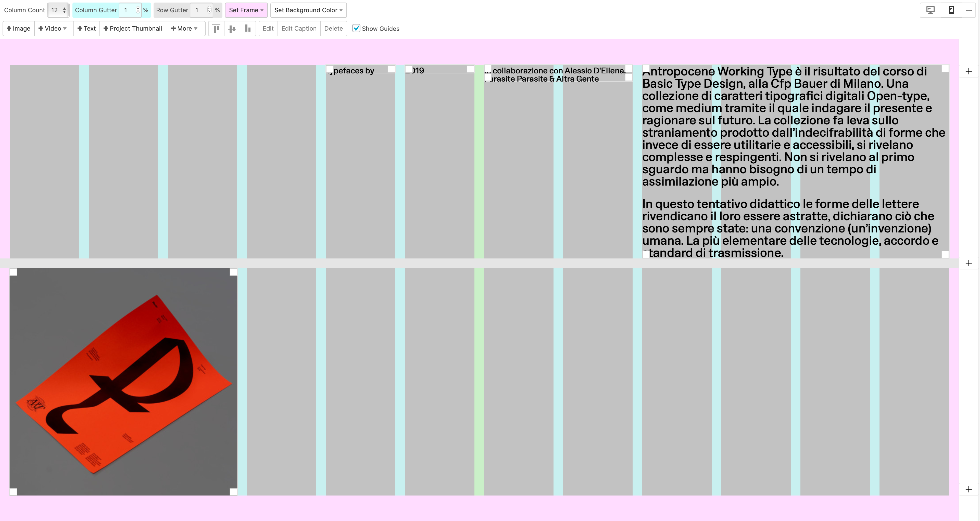The image size is (980, 521).
Task: Expand the More menu
Action: coord(184,29)
